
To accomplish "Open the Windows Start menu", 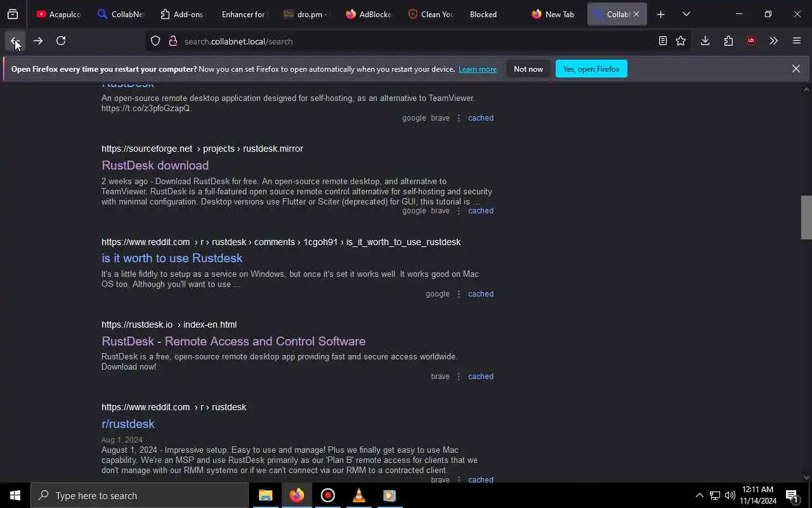I will [x=15, y=495].
